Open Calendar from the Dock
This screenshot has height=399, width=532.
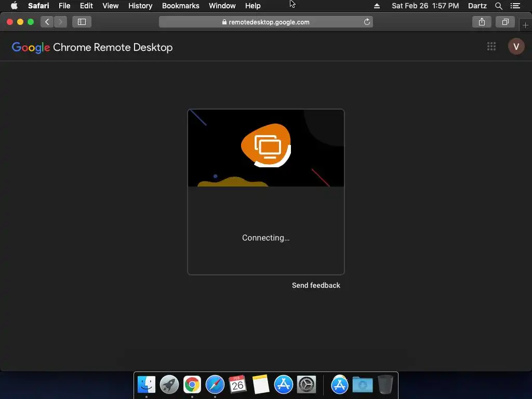pos(237,385)
